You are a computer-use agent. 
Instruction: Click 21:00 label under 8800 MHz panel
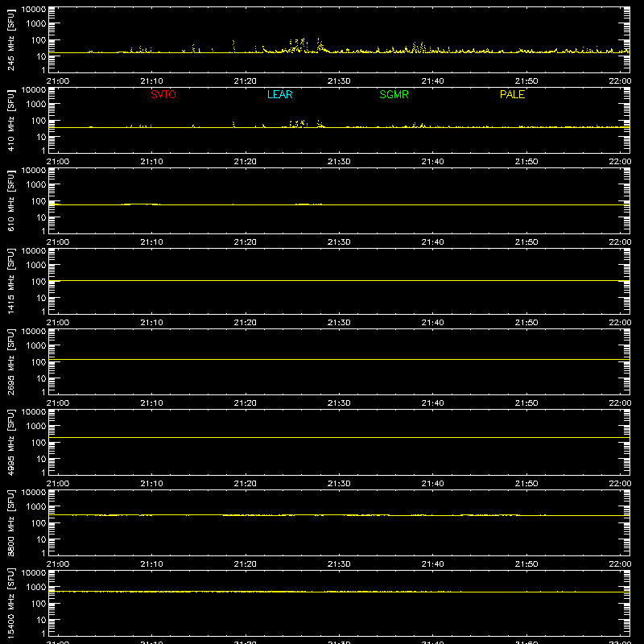pos(58,564)
